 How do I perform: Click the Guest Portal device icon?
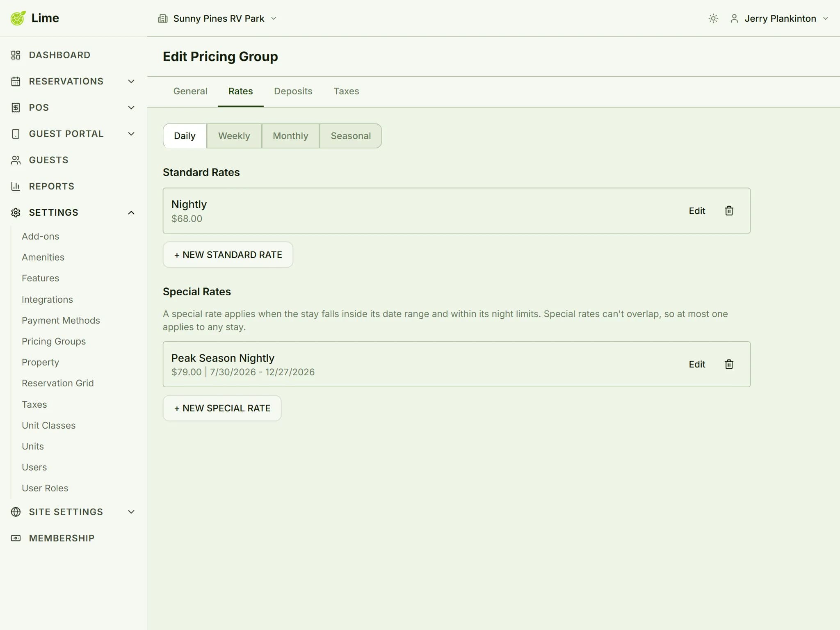16,134
